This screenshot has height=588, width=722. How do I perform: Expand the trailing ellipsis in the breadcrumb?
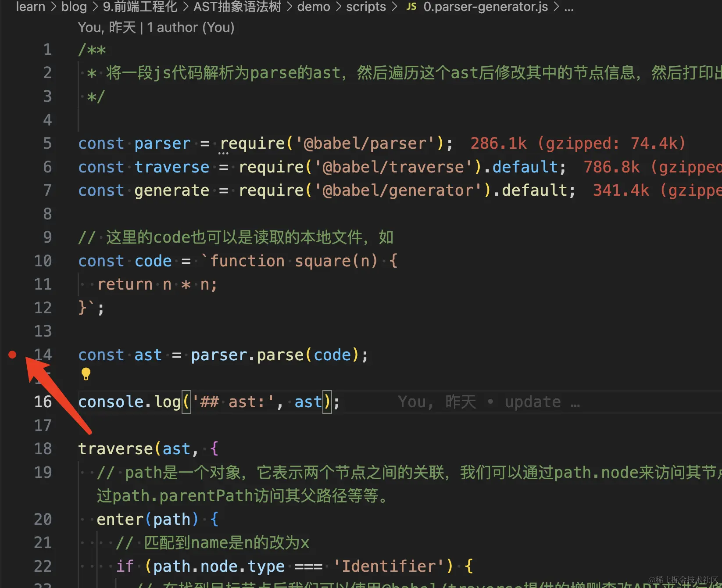point(569,7)
